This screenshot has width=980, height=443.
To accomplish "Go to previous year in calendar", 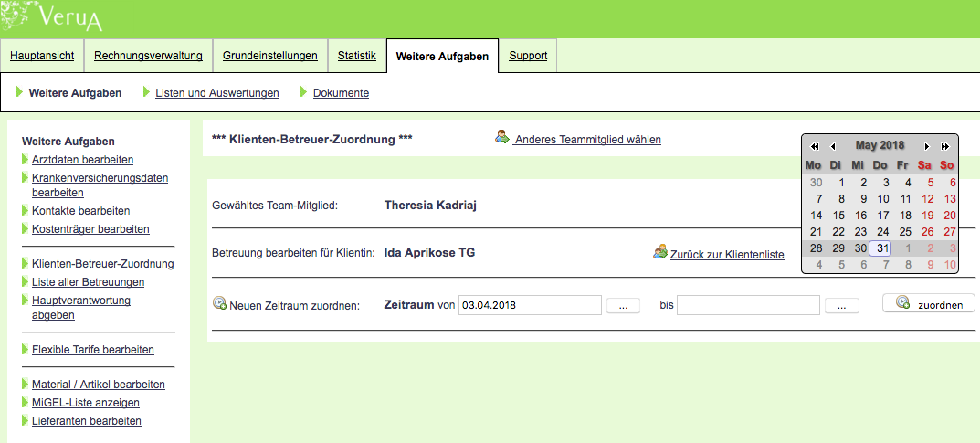I will pos(814,146).
